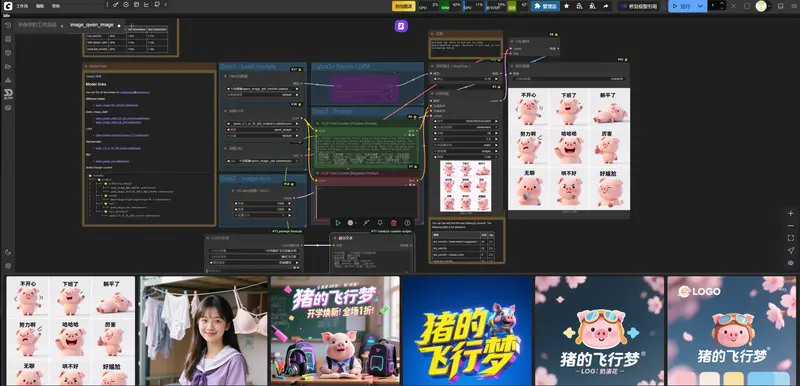Viewport: 800px width, 386px height.
Task: Click the purple B floating icon
Action: tap(401, 27)
